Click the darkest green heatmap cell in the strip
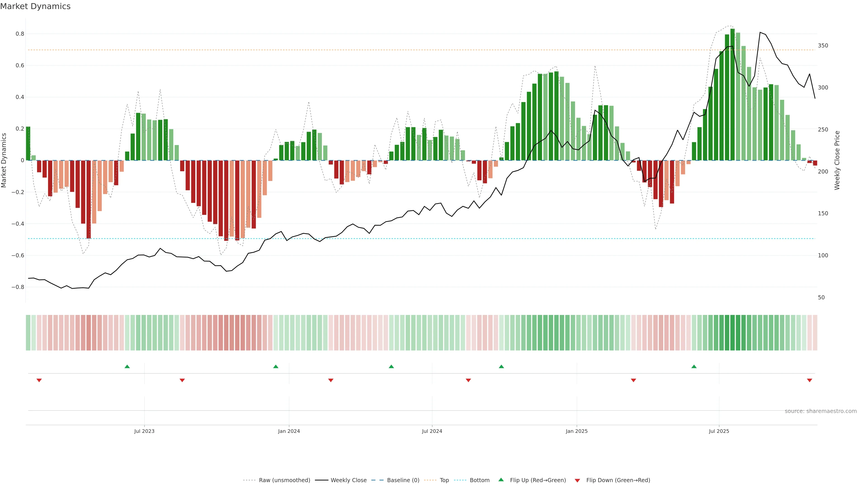The image size is (868, 488). point(733,333)
